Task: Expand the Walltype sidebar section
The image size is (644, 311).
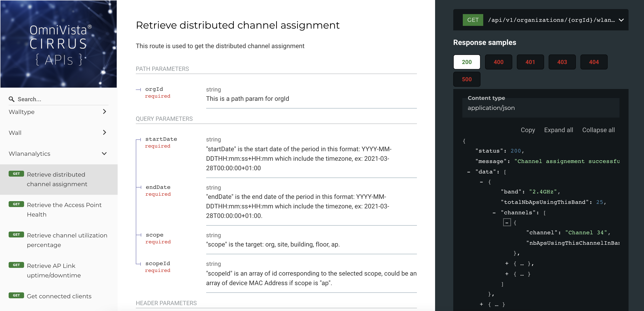Action: click(104, 112)
